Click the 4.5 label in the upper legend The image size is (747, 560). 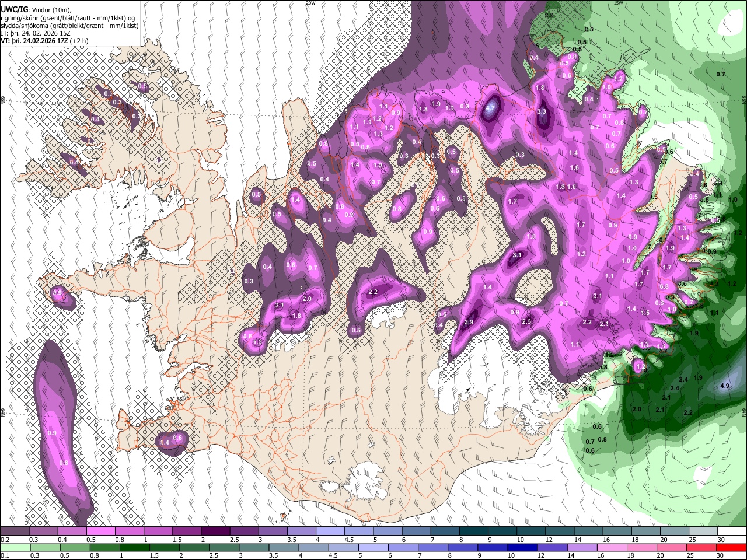[x=349, y=540]
